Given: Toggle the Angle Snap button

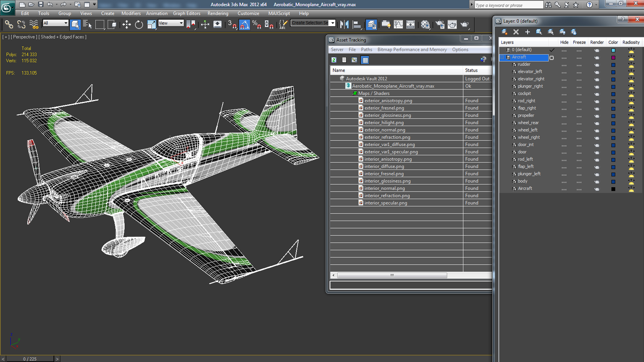Looking at the screenshot, I should pyautogui.click(x=245, y=24).
